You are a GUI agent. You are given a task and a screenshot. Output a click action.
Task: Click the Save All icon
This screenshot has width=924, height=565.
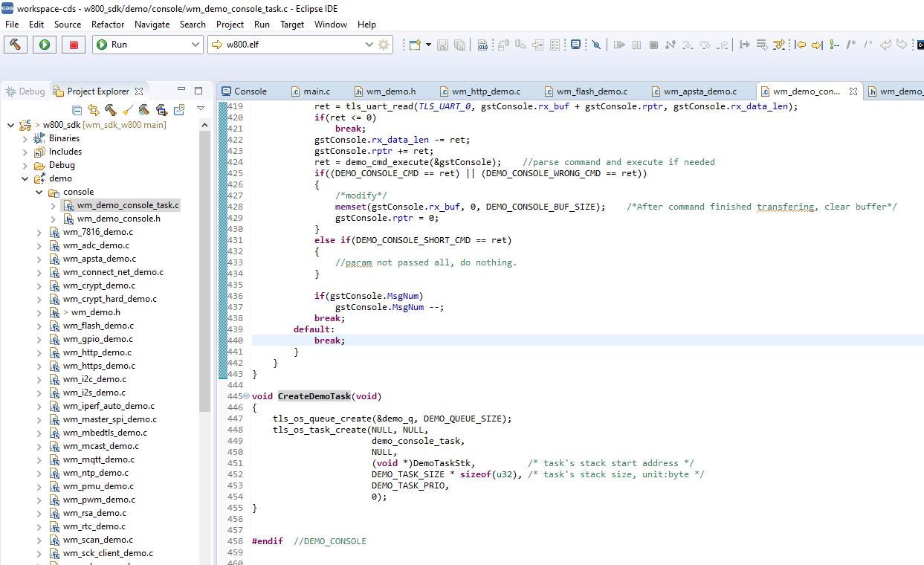[x=460, y=45]
